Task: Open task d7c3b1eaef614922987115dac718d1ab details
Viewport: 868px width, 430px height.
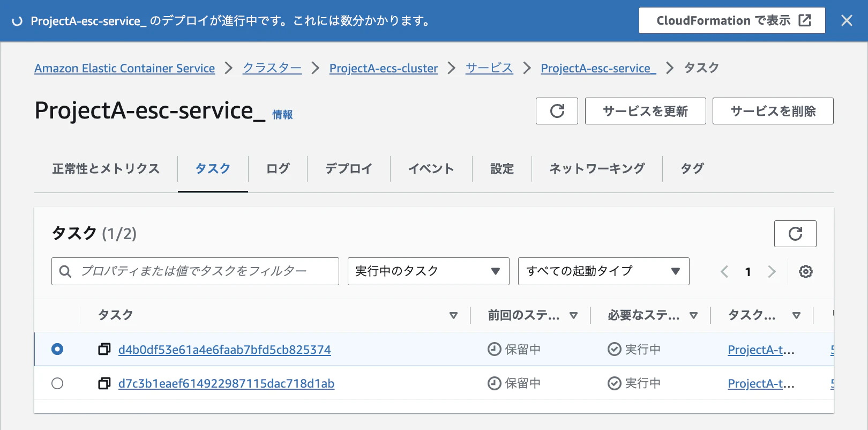Action: click(x=226, y=383)
